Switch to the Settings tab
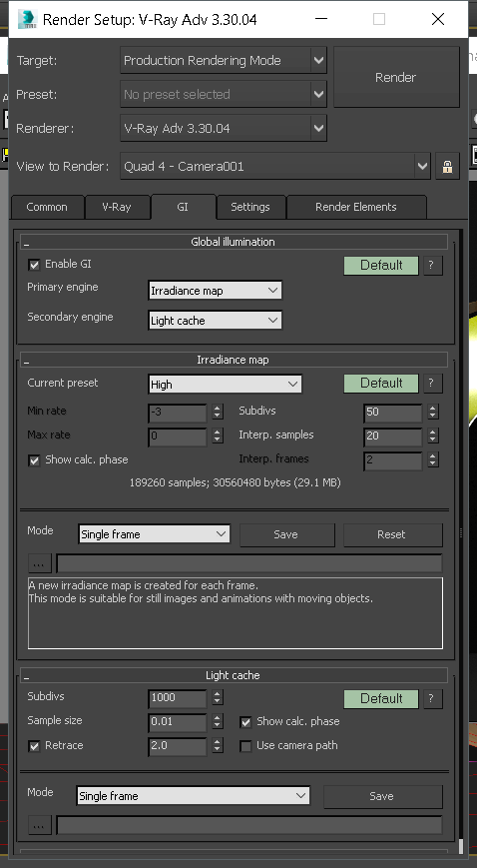This screenshot has height=868, width=477. [x=250, y=207]
